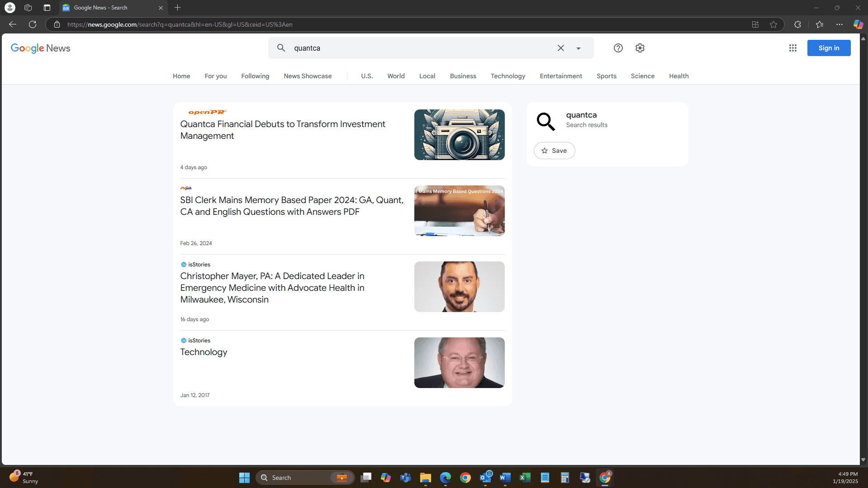This screenshot has width=868, height=488.
Task: Click the address bar URL
Action: pos(180,24)
